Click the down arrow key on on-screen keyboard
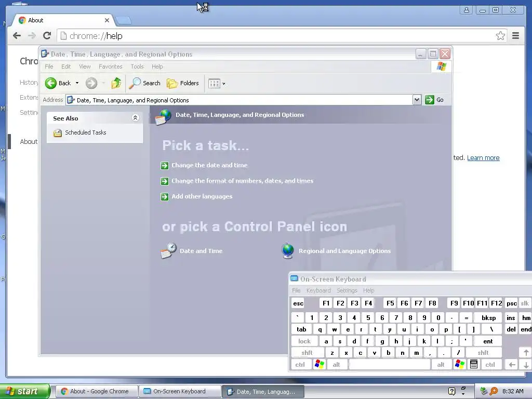 pos(526,365)
